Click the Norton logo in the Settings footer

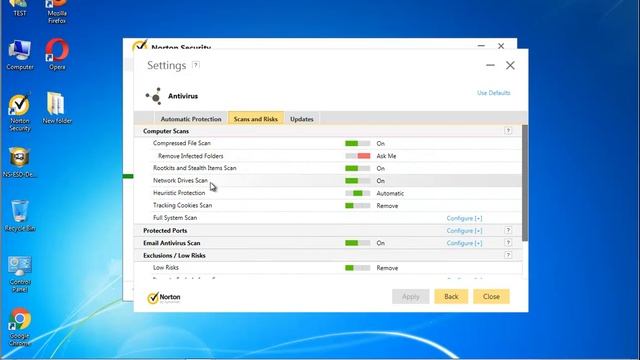coord(164,297)
